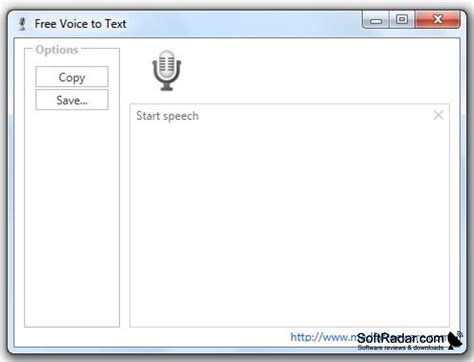Close the Free Voice to Text window
Image resolution: width=474 pixels, height=362 pixels.
coord(437,20)
